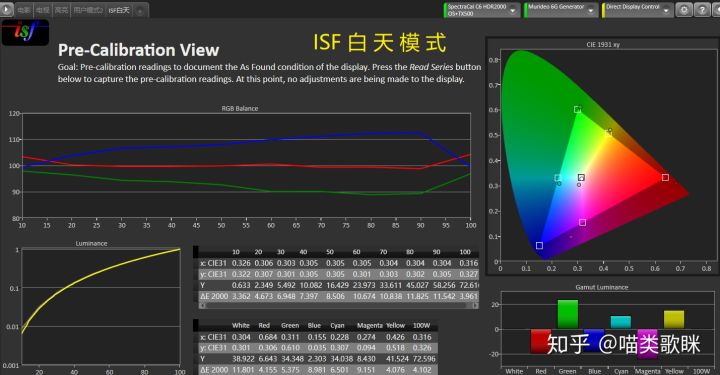The width and height of the screenshot is (720, 375).
Task: Select the Yellow column header in color table
Action: (395, 325)
